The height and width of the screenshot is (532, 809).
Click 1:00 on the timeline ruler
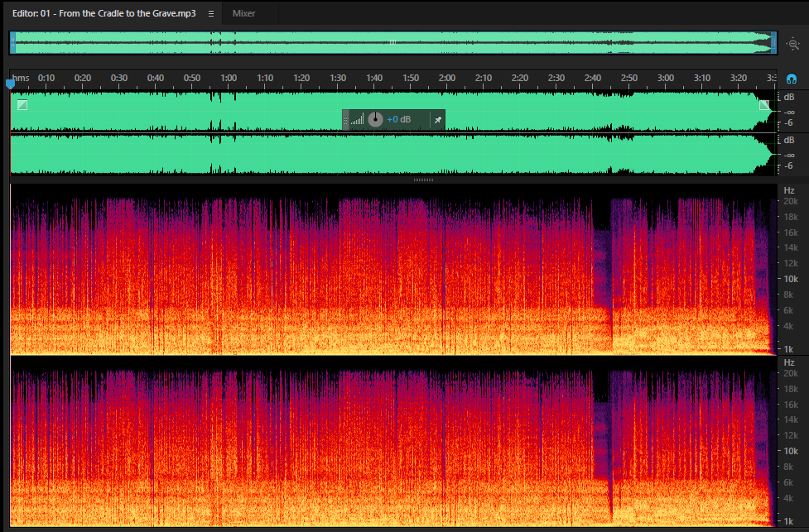click(x=229, y=78)
